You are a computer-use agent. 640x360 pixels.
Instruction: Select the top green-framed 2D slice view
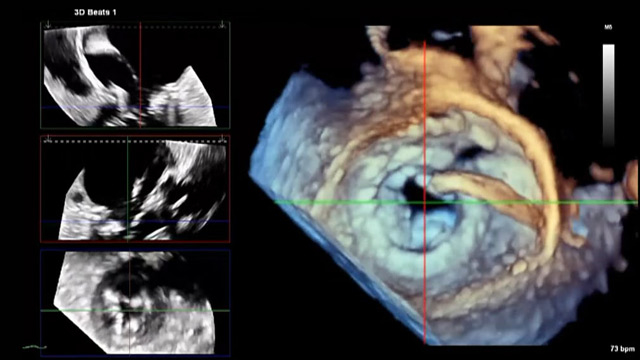[135, 75]
